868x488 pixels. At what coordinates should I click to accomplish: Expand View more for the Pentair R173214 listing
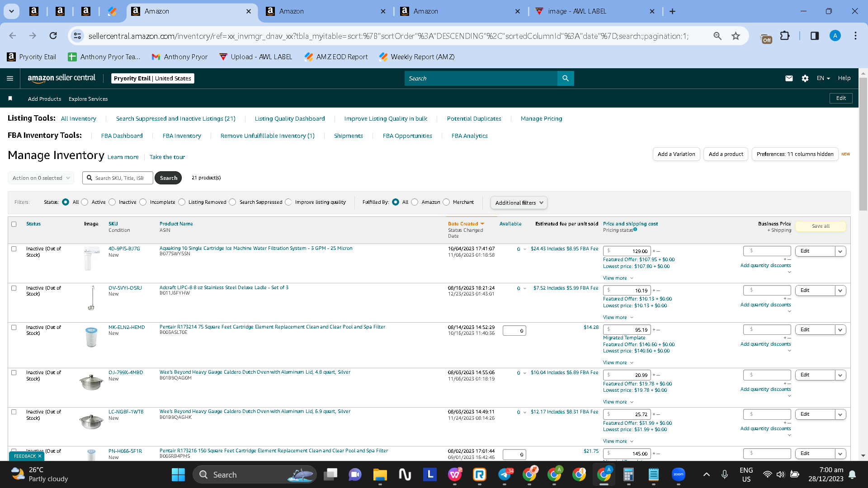click(618, 363)
